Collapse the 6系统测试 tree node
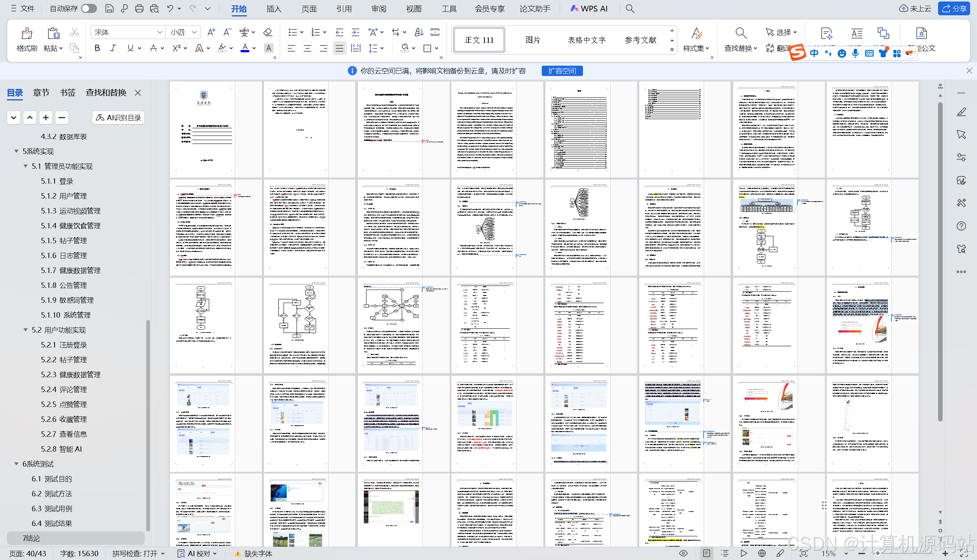Image resolution: width=977 pixels, height=560 pixels. pyautogui.click(x=16, y=464)
